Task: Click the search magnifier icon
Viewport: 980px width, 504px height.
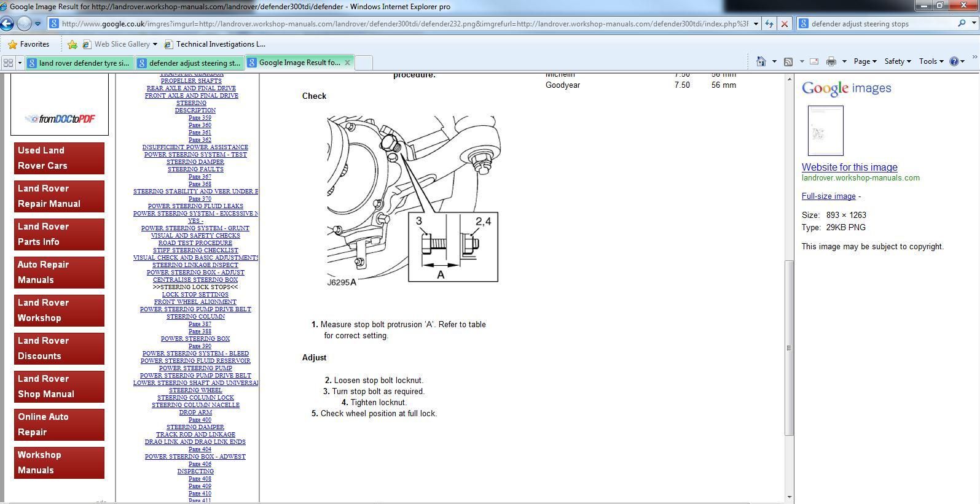Action: 962,23
